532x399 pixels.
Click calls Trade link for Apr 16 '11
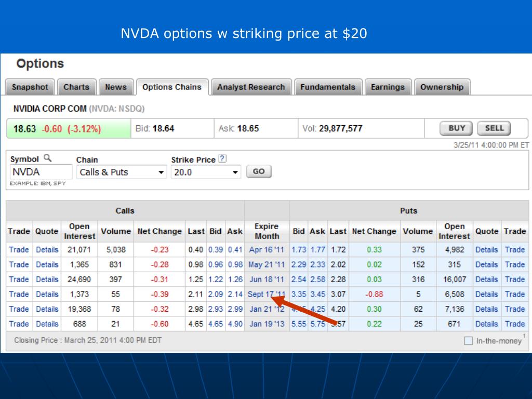pos(19,249)
